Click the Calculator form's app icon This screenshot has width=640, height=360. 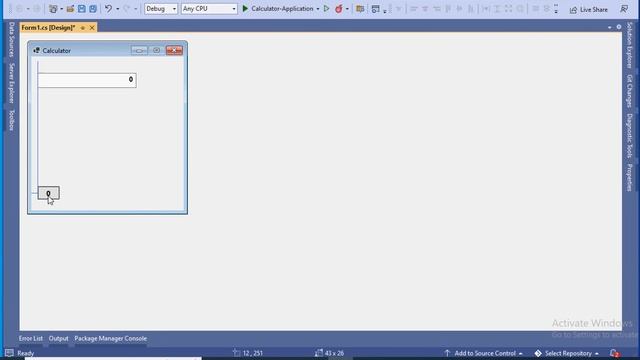(36, 50)
